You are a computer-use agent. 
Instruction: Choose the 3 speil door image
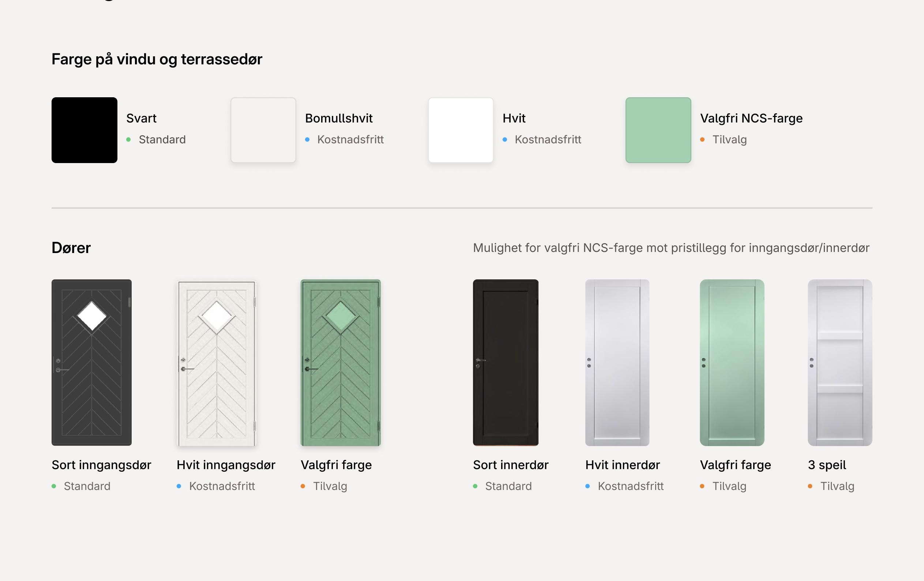click(x=840, y=362)
